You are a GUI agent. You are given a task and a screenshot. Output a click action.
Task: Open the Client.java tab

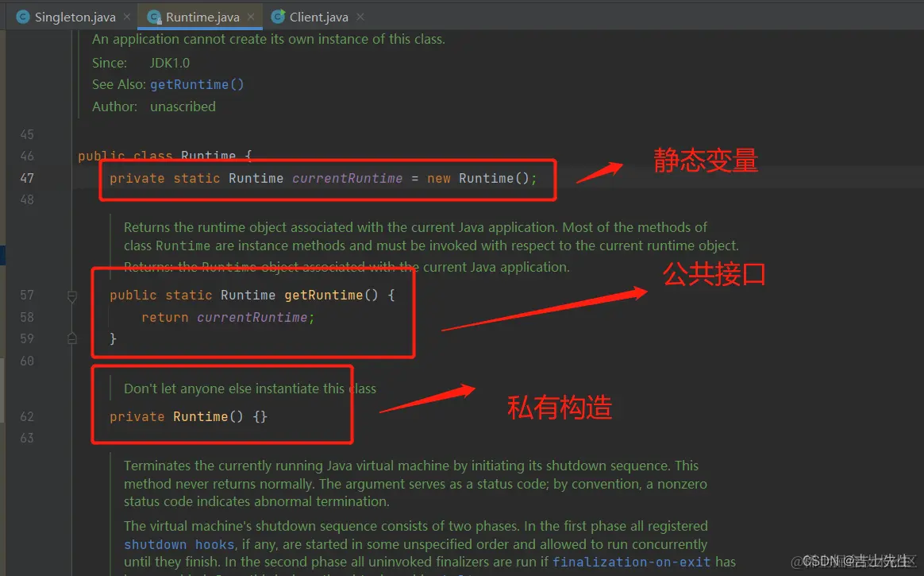[x=318, y=17]
